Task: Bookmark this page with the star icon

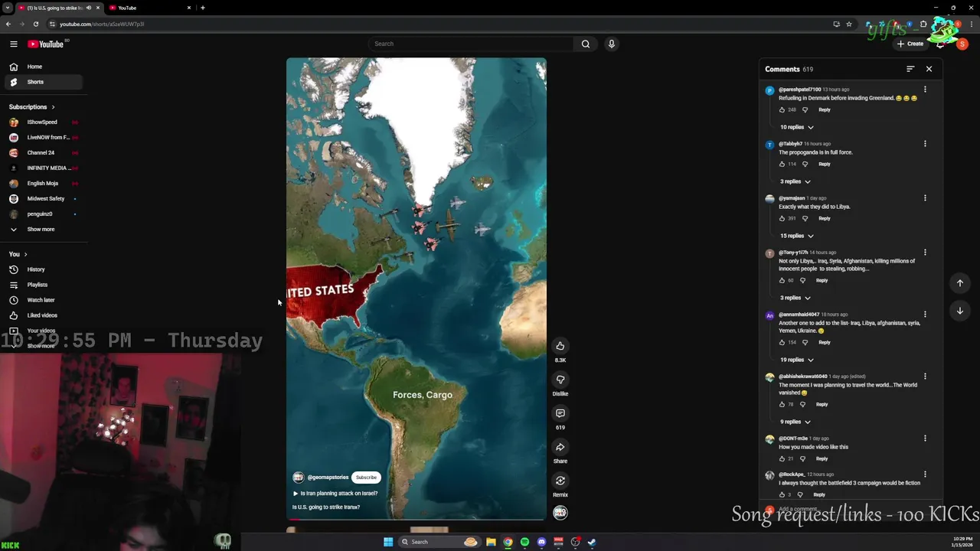Action: pyautogui.click(x=849, y=24)
